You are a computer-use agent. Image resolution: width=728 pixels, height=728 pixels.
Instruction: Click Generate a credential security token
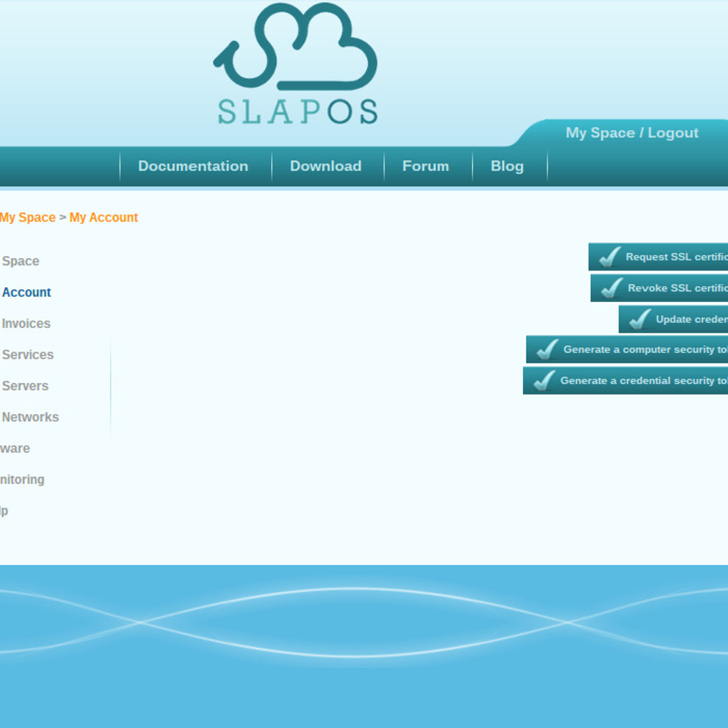625,381
